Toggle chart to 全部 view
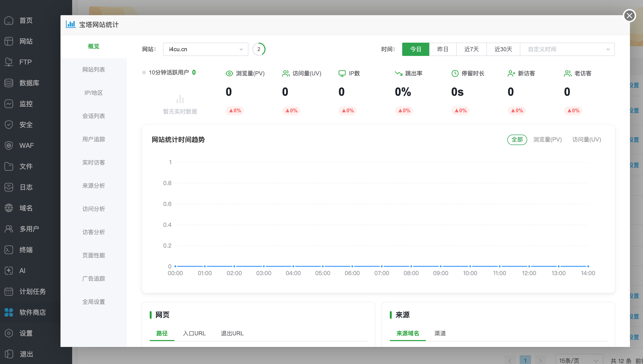 point(517,140)
